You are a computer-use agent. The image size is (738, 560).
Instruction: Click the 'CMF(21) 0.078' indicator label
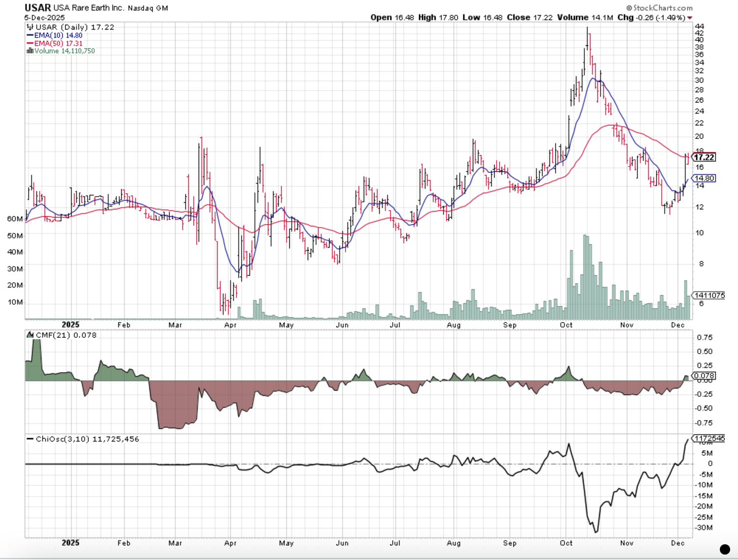(x=66, y=335)
